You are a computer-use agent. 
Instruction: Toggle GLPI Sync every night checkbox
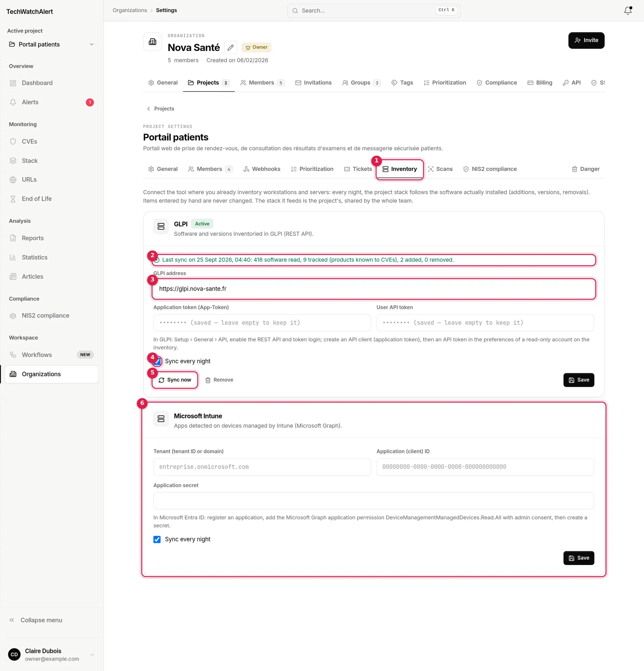(x=157, y=361)
